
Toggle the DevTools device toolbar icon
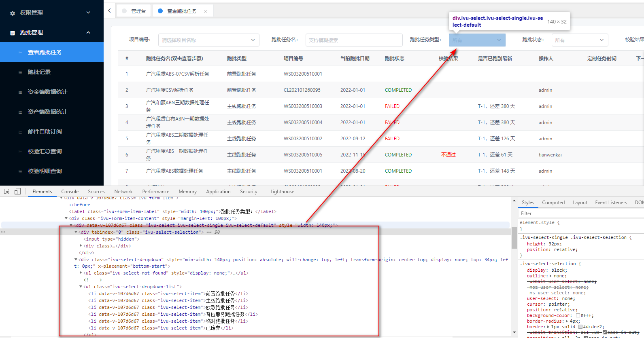[x=17, y=191]
